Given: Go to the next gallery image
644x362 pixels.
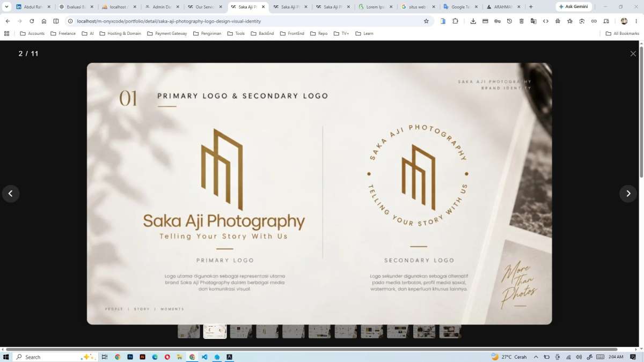Looking at the screenshot, I should point(628,194).
